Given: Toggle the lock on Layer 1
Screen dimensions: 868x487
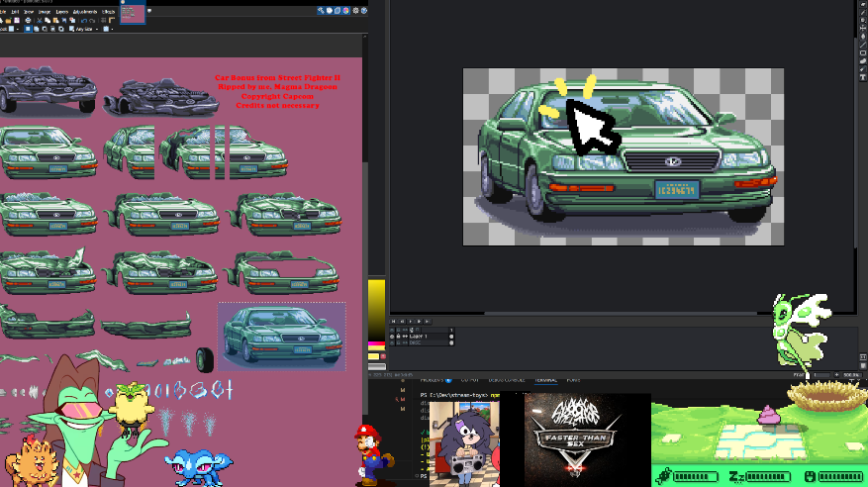Looking at the screenshot, I should (x=399, y=337).
